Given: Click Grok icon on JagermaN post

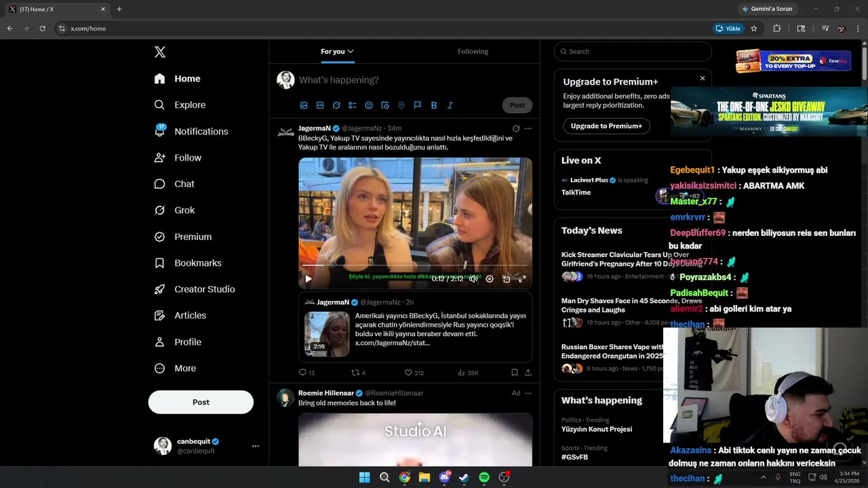Looking at the screenshot, I should pos(516,128).
